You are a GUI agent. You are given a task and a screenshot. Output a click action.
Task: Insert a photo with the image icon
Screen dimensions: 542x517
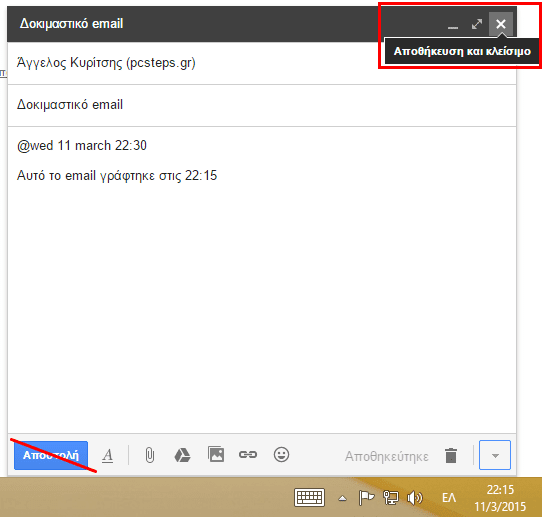coord(216,454)
